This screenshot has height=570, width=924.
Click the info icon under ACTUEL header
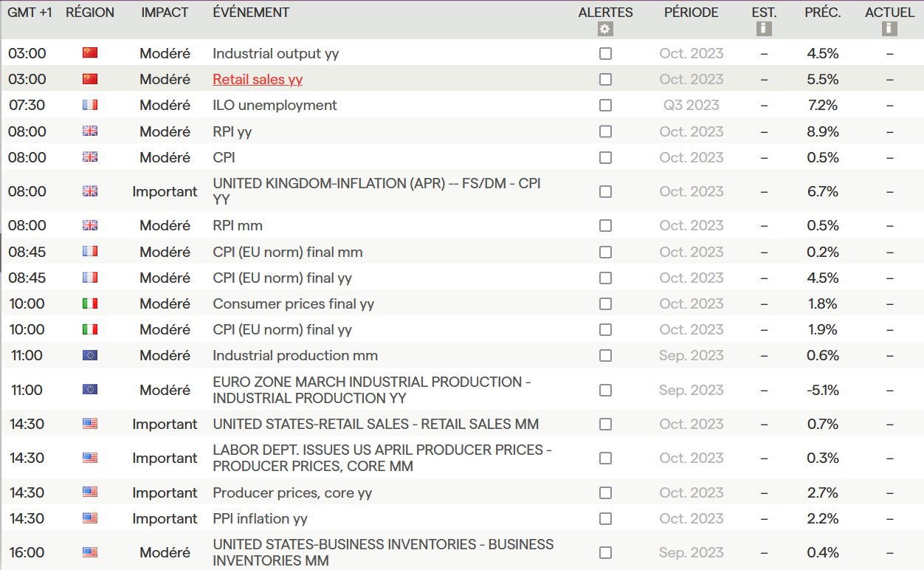tap(889, 29)
